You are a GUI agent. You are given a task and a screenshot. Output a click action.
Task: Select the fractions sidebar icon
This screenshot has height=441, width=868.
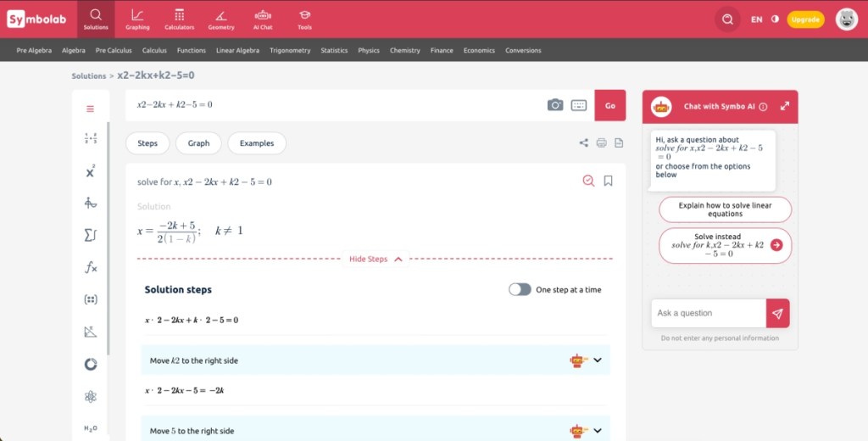[90, 138]
